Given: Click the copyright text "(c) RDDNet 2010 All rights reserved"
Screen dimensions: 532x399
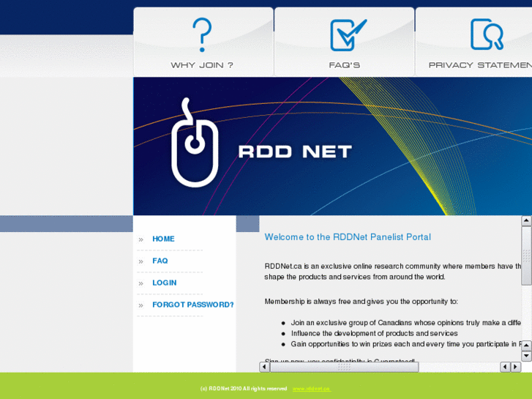Looking at the screenshot, I should 244,389.
